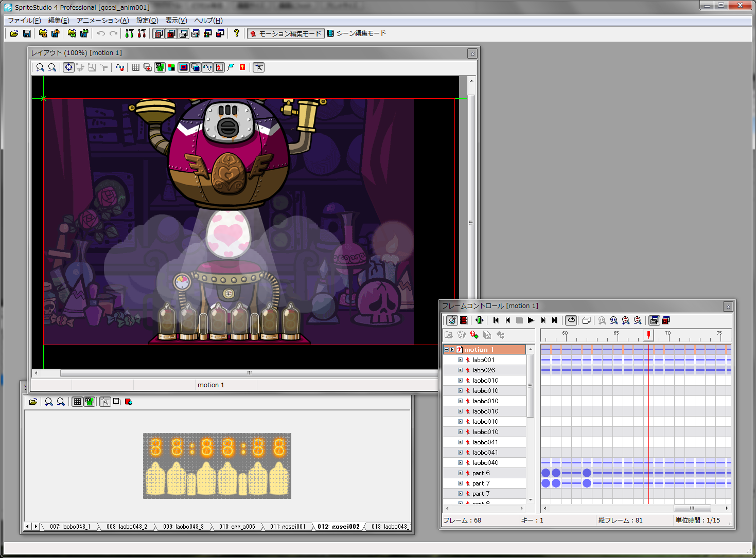Click the part list vertical scrollbar thumb in frame control
This screenshot has width=756, height=558.
coord(530,385)
